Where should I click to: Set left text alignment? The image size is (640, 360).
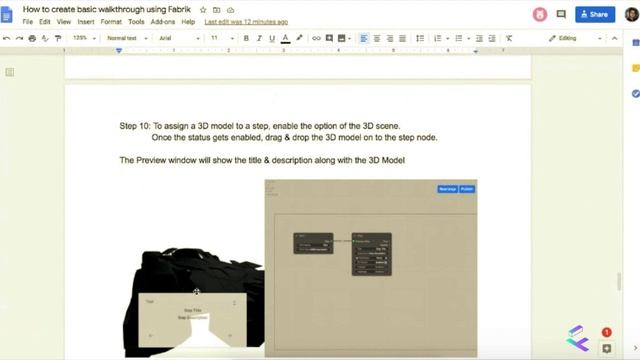(363, 38)
